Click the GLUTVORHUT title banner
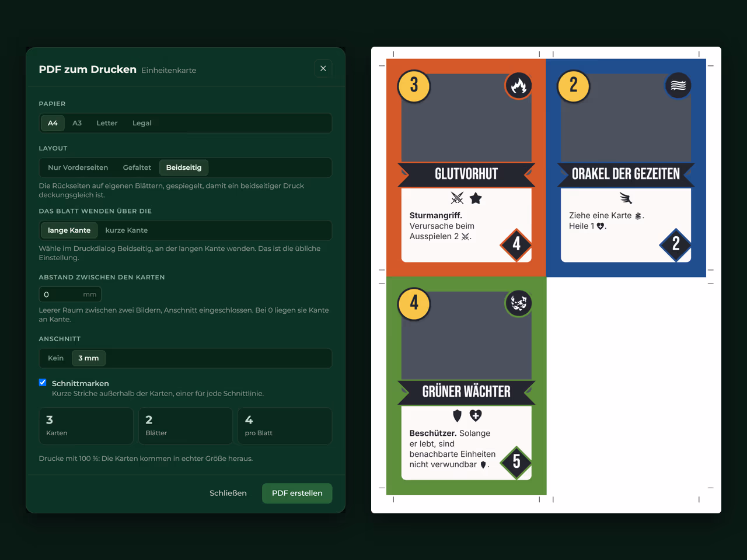Viewport: 747px width, 560px height. tap(466, 174)
